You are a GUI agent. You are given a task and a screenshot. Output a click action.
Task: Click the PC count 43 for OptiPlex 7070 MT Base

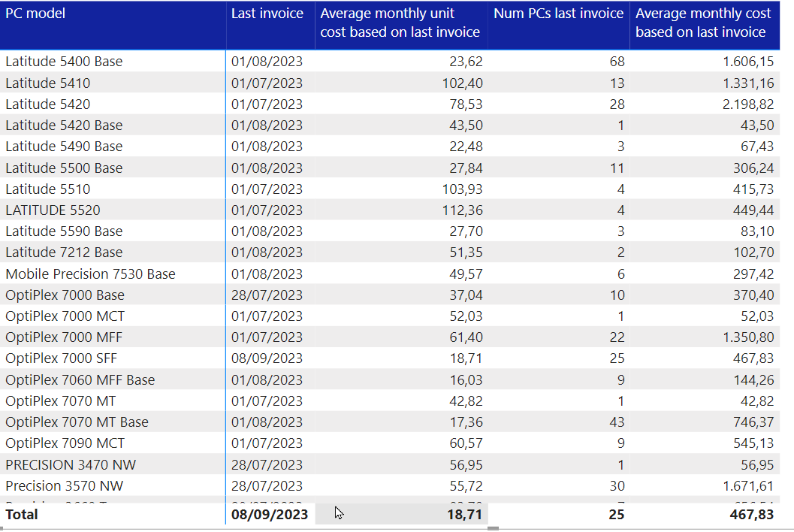tap(617, 422)
